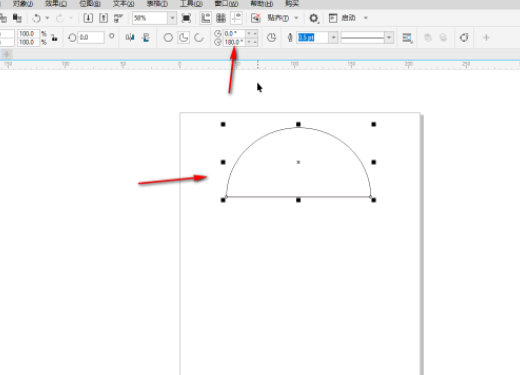Select the Pie shape type

[183, 37]
